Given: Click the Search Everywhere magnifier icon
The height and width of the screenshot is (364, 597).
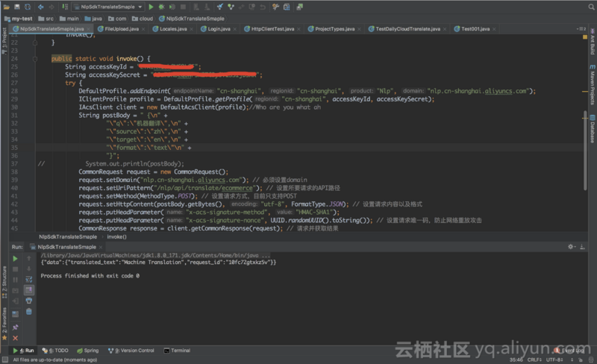Looking at the screenshot, I should pyautogui.click(x=591, y=7).
